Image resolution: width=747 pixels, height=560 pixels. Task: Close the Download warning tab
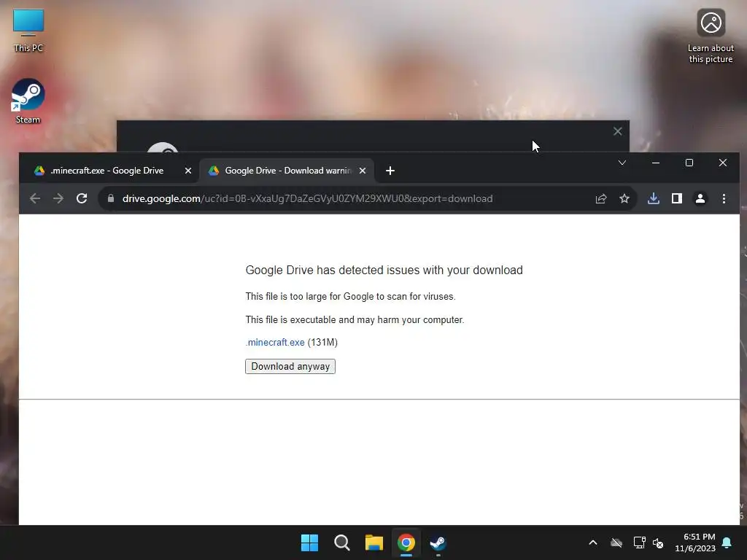[x=363, y=171]
